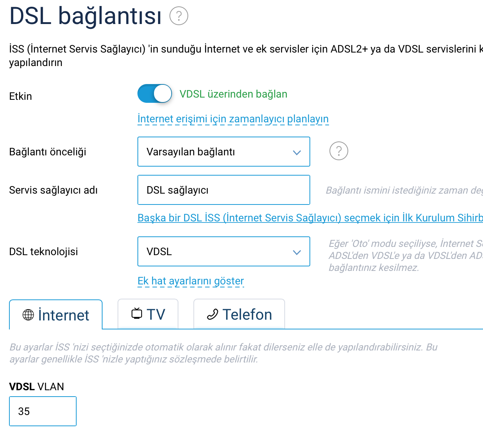Open help icon beside DSL bağlantısı title
Screen dimensions: 483x448
179,16
